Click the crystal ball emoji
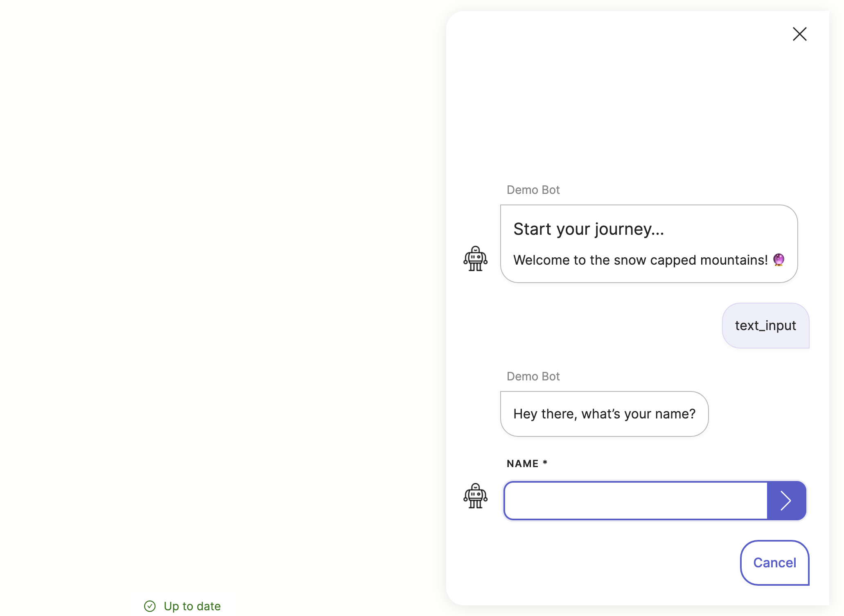This screenshot has height=616, width=844. click(x=779, y=260)
